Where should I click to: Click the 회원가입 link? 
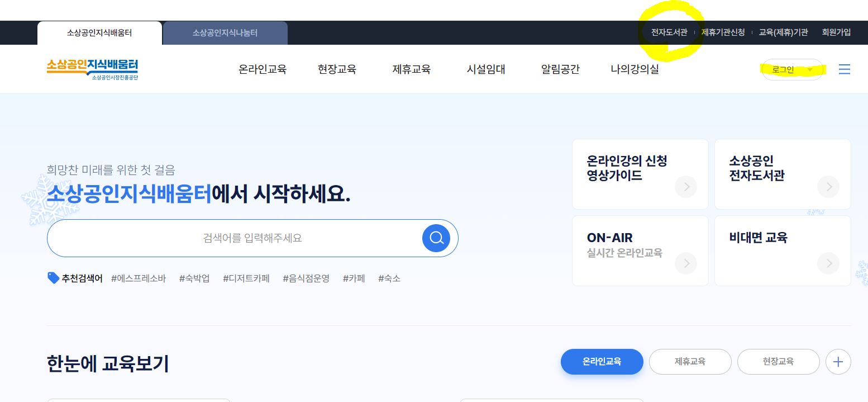(x=836, y=32)
